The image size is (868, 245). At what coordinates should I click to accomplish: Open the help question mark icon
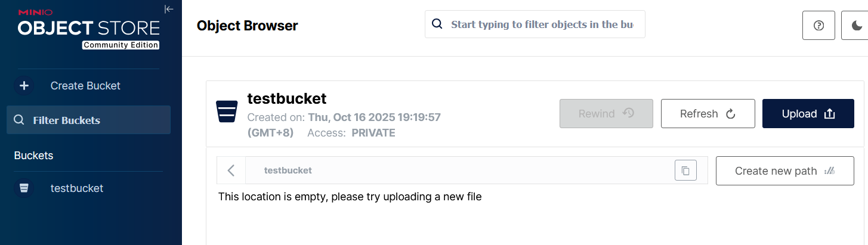pyautogui.click(x=818, y=26)
